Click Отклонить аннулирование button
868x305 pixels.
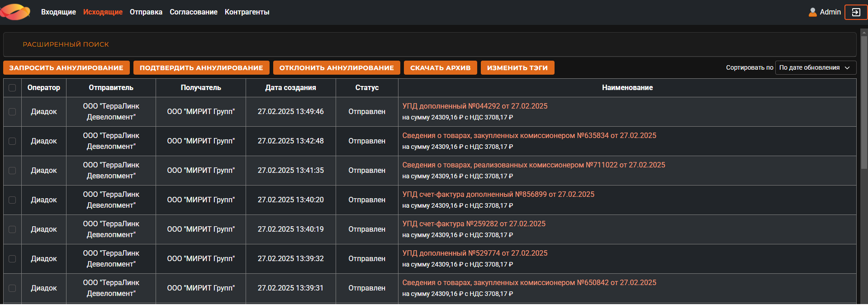[337, 68]
